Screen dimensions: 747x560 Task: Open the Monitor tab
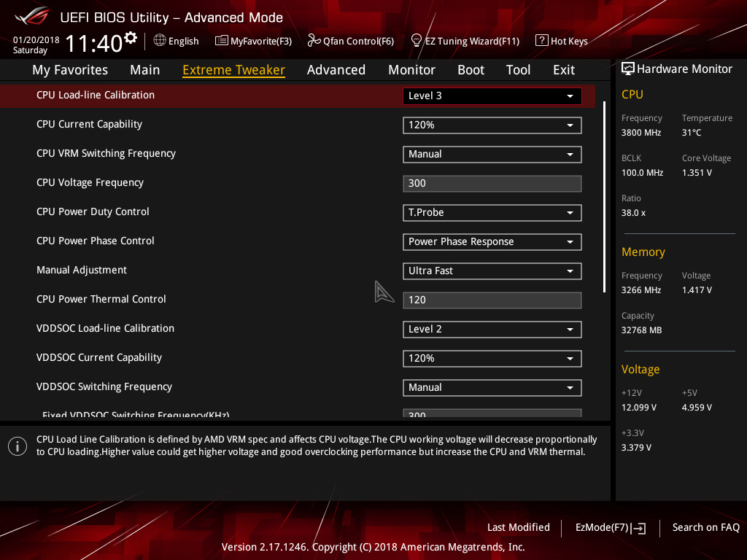[411, 70]
